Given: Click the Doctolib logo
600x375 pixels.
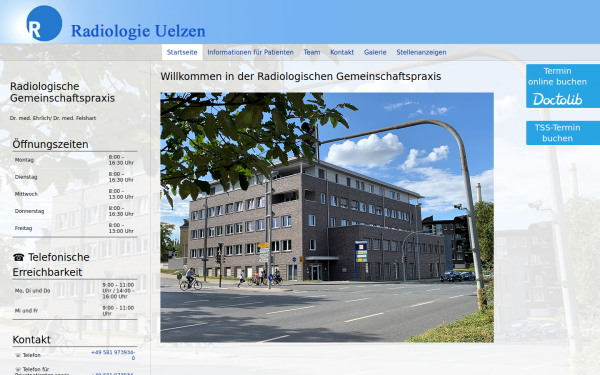Looking at the screenshot, I should (x=557, y=99).
